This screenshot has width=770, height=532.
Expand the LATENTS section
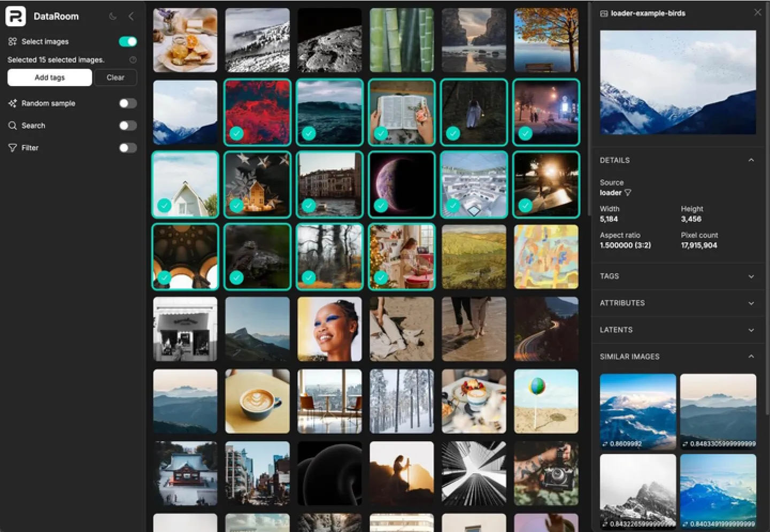(x=751, y=330)
